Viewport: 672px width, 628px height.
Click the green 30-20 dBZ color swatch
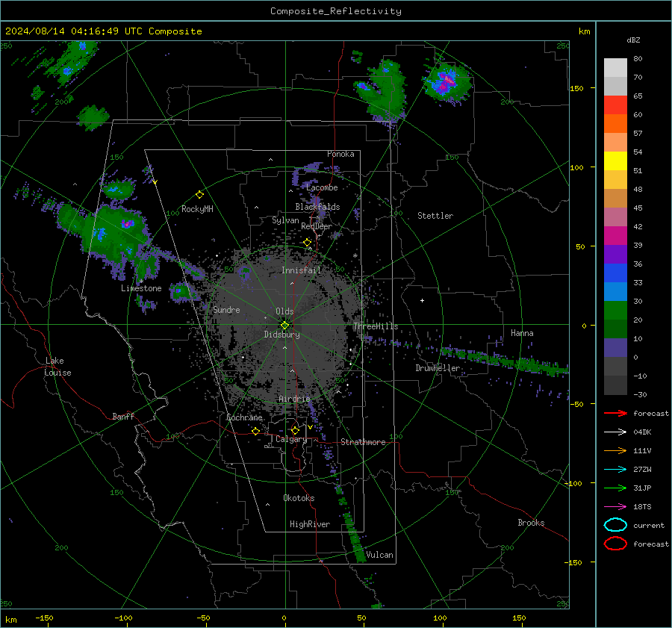coord(615,311)
